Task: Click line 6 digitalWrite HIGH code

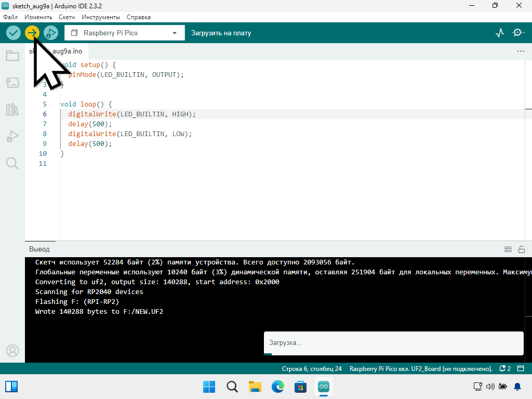Action: [132, 114]
